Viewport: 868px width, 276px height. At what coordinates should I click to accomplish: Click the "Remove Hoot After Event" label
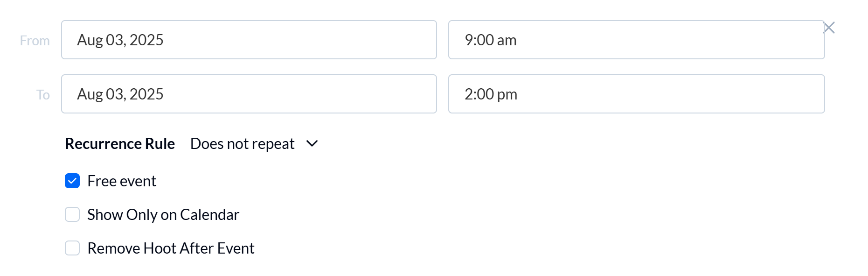pyautogui.click(x=171, y=248)
